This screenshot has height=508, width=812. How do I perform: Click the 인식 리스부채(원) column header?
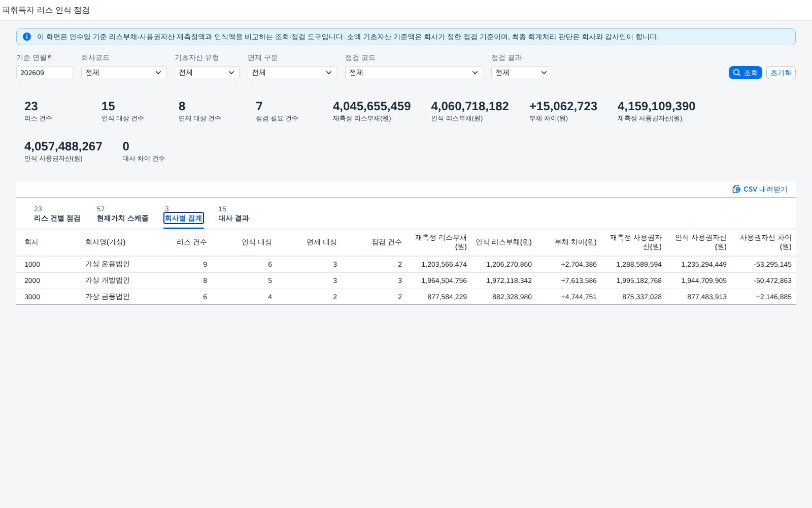503,242
